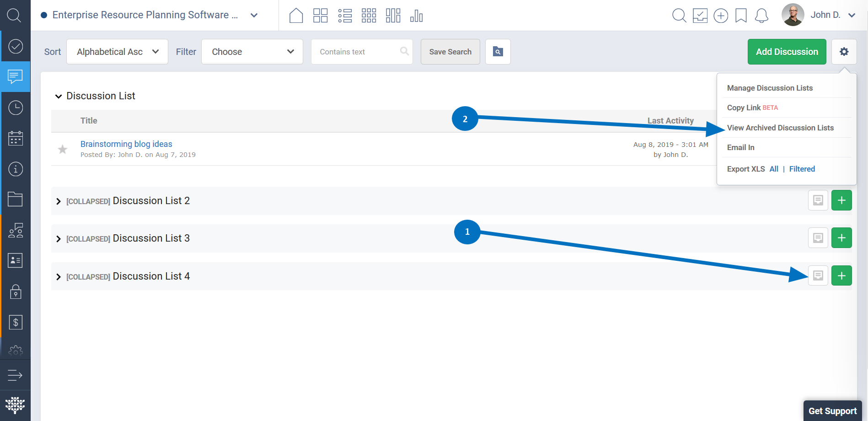The image size is (868, 421).
Task: Open the billing dollar icon in sidebar
Action: [16, 322]
